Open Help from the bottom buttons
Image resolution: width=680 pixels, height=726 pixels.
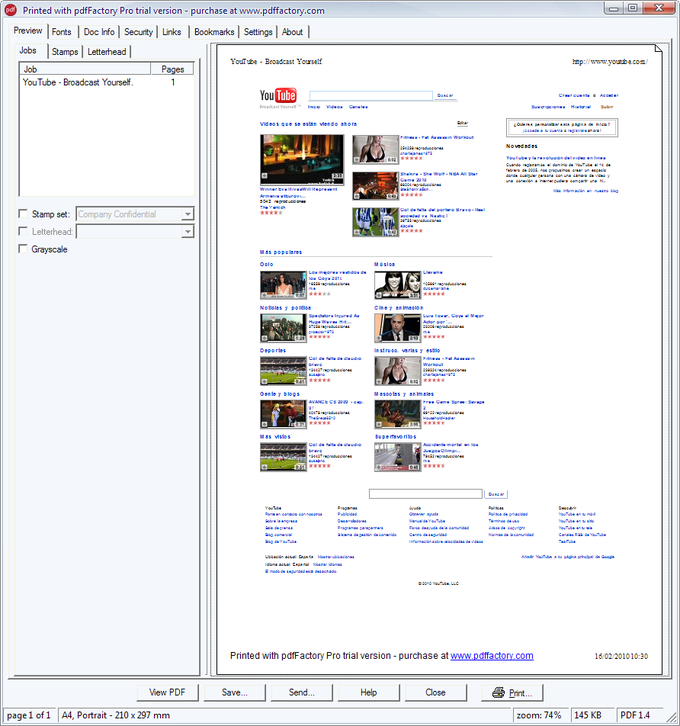coord(369,692)
